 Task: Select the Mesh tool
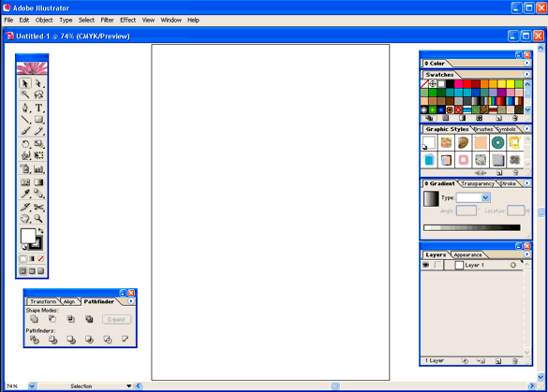click(24, 182)
